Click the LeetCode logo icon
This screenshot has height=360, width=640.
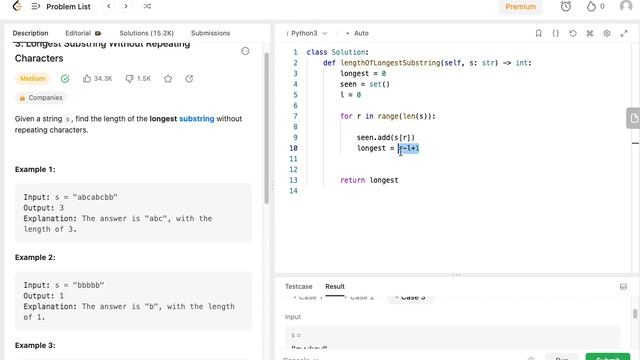17,6
